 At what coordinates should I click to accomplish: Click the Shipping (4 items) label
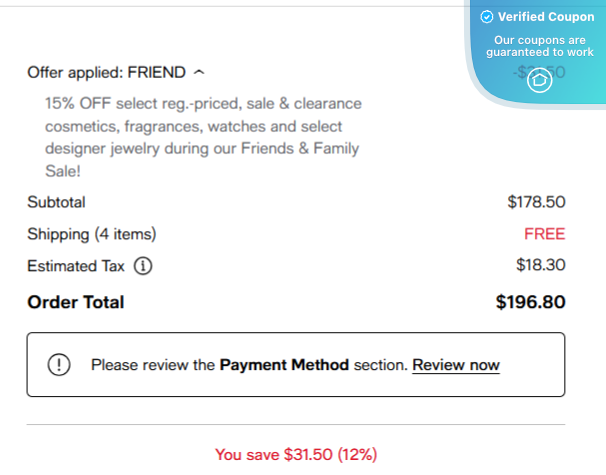(92, 234)
